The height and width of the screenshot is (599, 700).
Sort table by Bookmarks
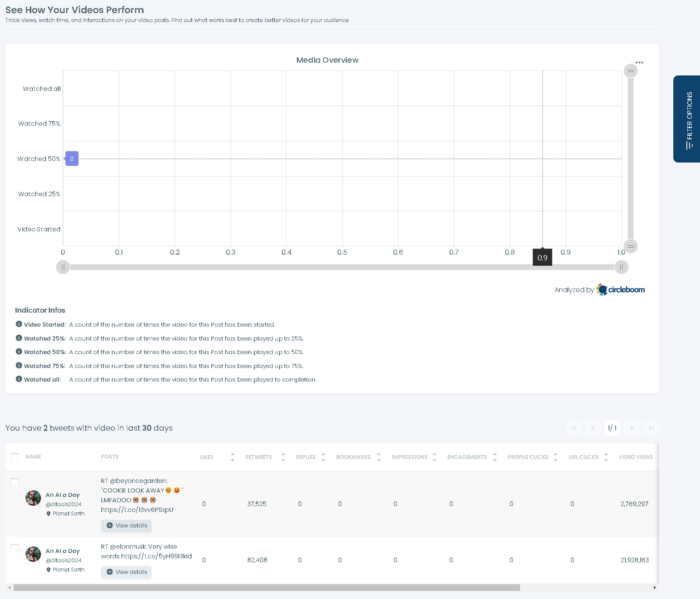[379, 457]
